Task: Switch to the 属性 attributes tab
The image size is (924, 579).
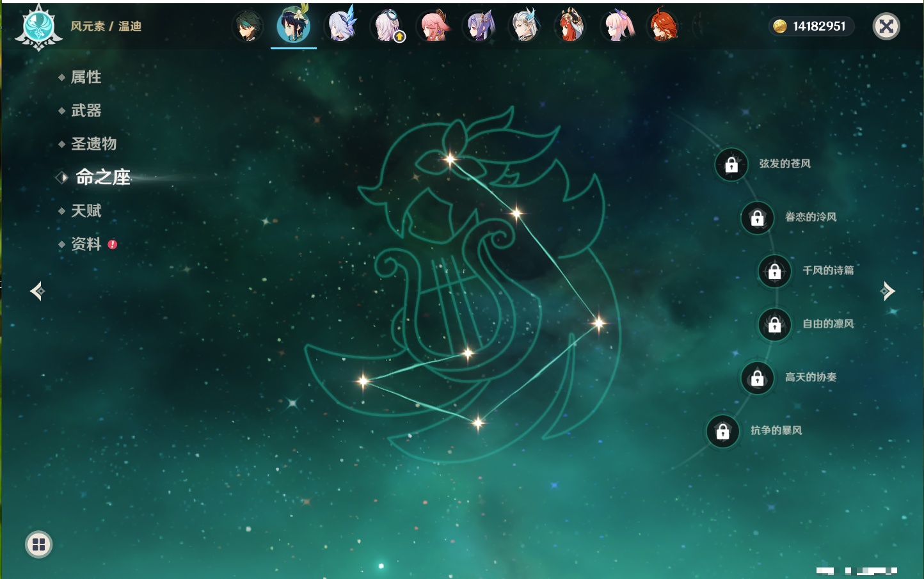Action: 86,77
